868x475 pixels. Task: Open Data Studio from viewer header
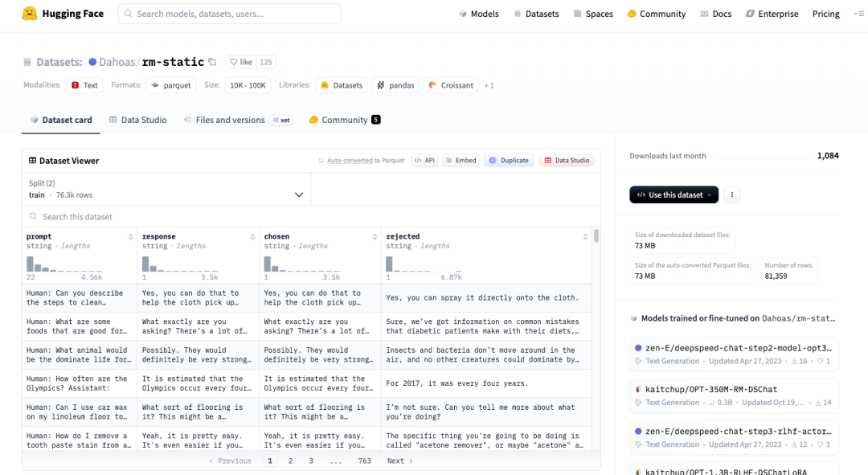point(567,161)
